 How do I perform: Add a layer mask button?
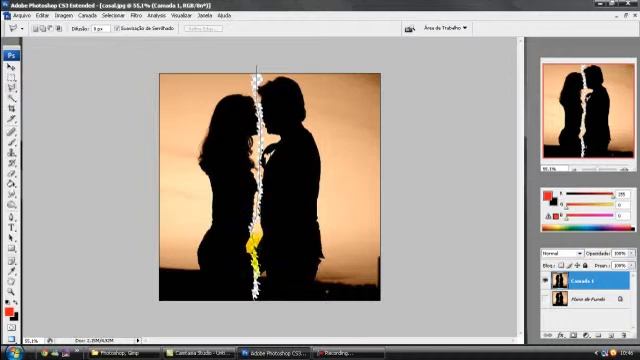coord(573,335)
